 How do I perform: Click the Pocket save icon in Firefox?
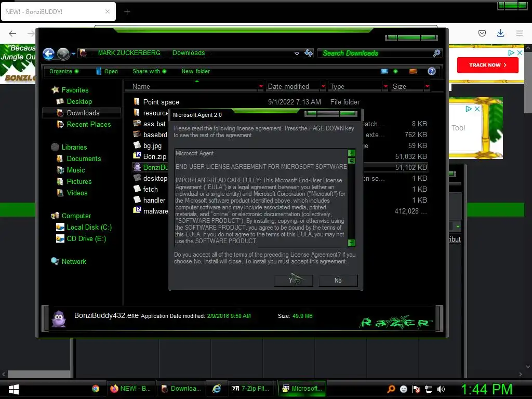[x=482, y=33]
